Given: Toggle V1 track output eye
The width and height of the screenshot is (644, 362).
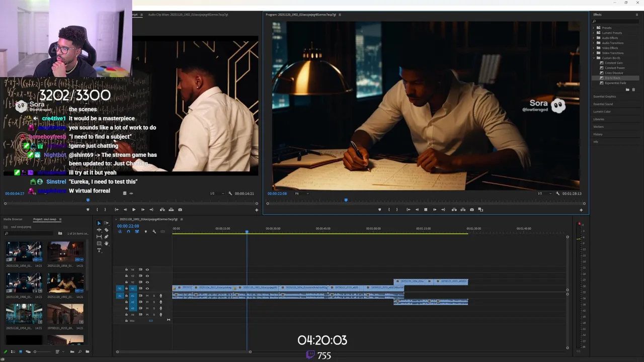Looking at the screenshot, I should point(147,289).
